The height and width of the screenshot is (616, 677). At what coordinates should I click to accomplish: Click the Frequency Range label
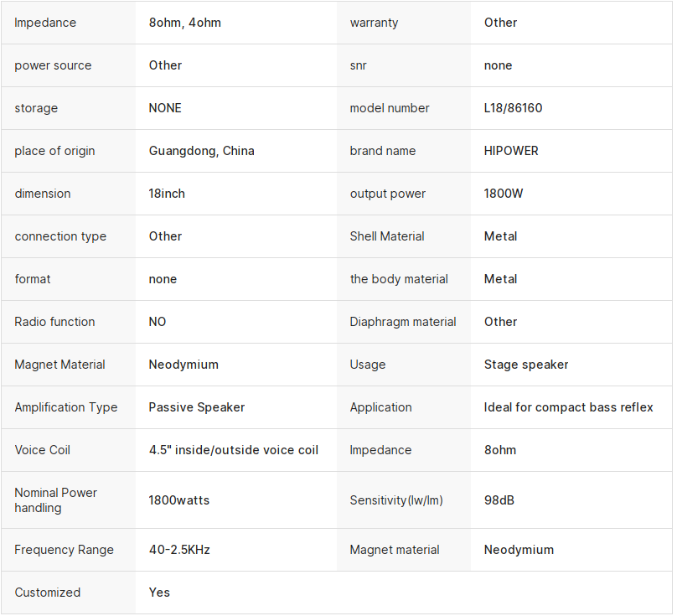tap(62, 550)
